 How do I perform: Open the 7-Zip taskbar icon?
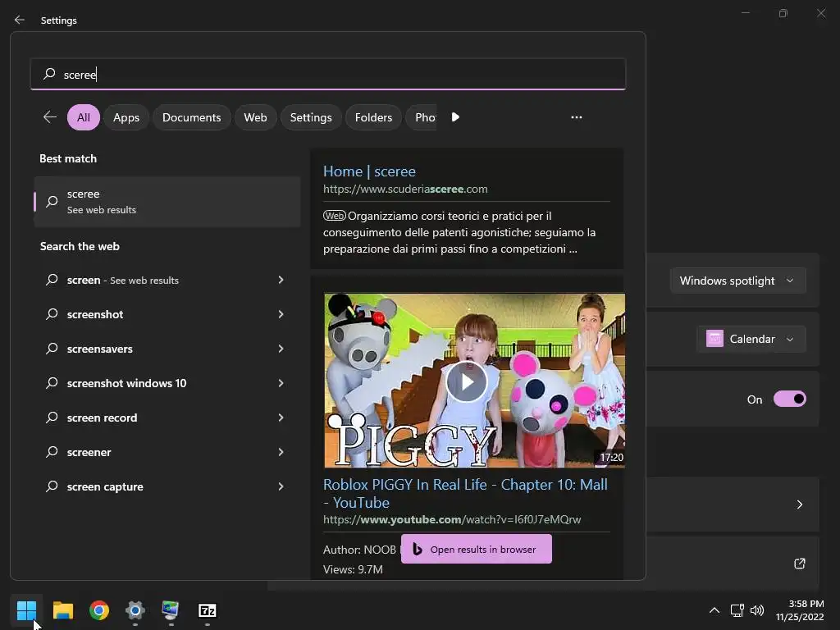tap(208, 610)
